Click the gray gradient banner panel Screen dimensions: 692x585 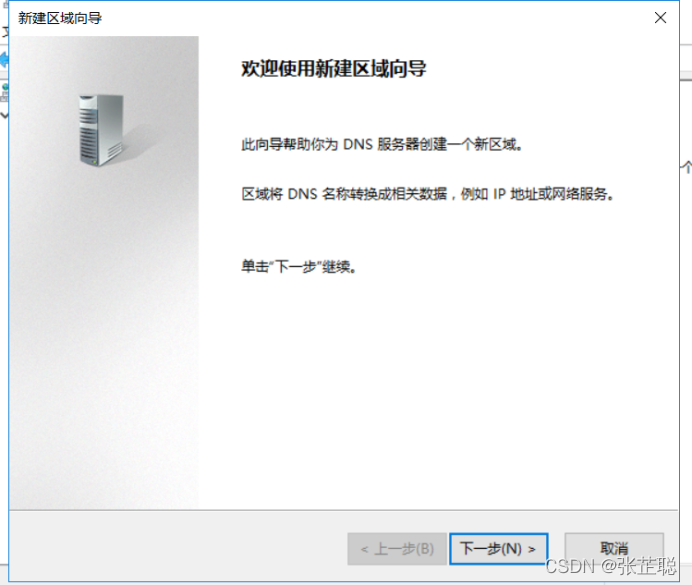[104, 272]
